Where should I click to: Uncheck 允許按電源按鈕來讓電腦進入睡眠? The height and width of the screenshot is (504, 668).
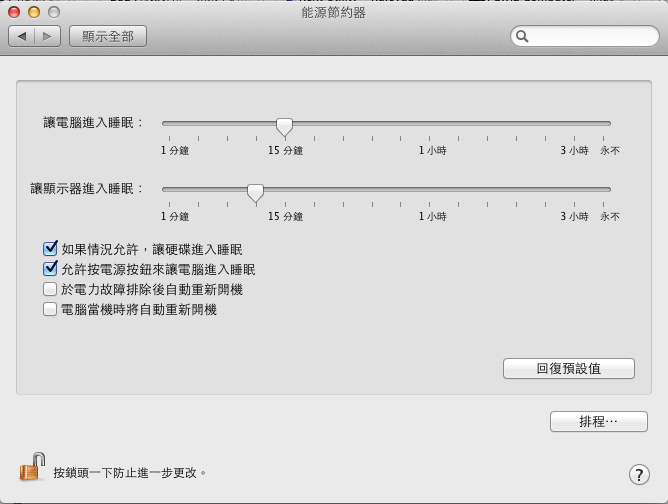[50, 268]
